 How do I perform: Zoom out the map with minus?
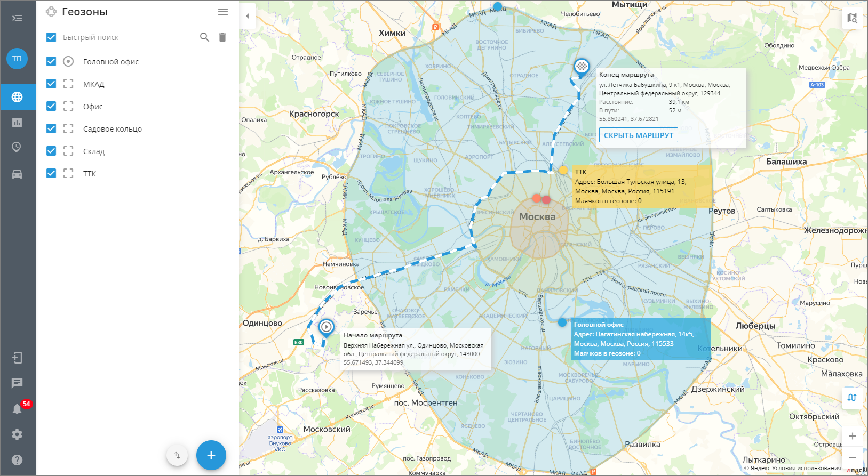(852, 457)
